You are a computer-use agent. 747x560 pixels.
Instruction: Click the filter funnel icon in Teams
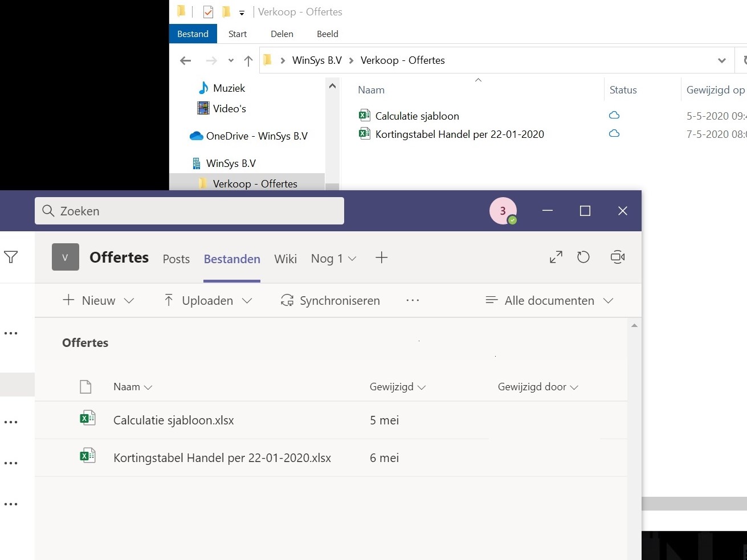pyautogui.click(x=11, y=257)
